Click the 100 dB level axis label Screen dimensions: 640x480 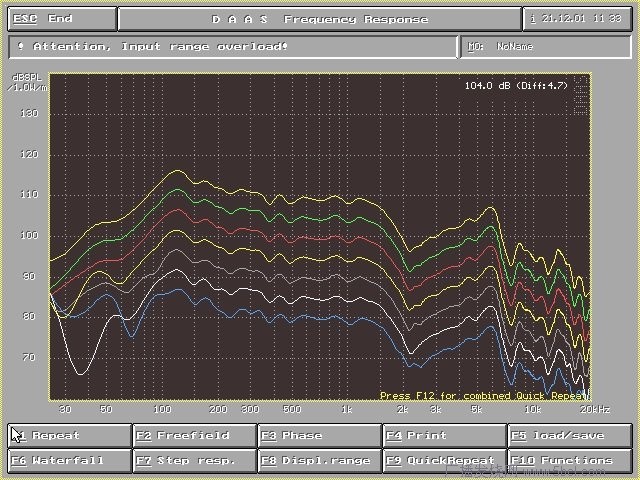[30, 235]
